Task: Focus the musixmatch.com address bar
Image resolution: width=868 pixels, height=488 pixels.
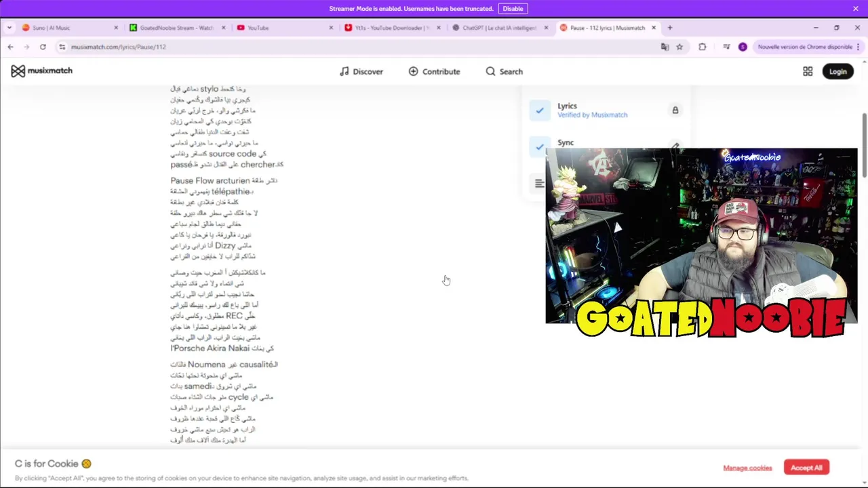Action: 359,47
